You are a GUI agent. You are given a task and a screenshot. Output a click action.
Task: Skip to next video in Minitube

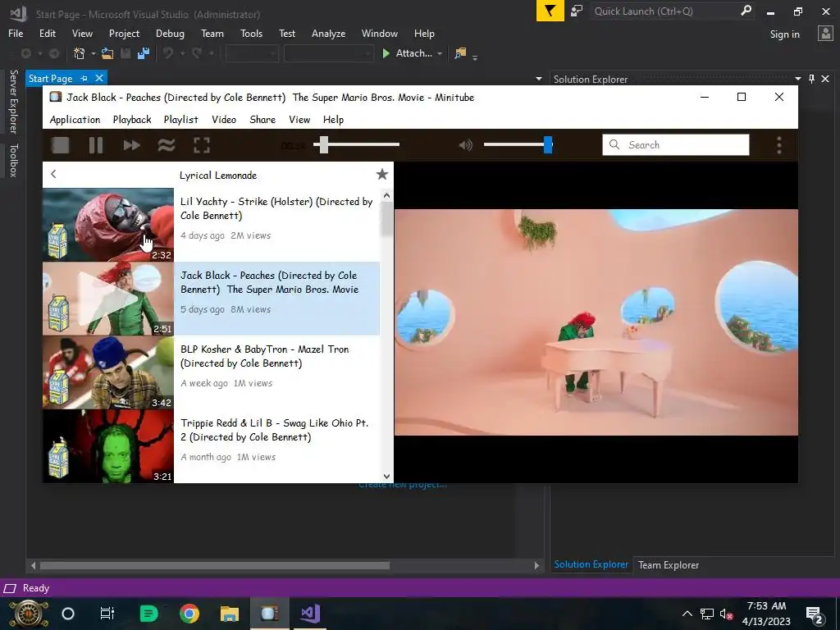click(131, 145)
